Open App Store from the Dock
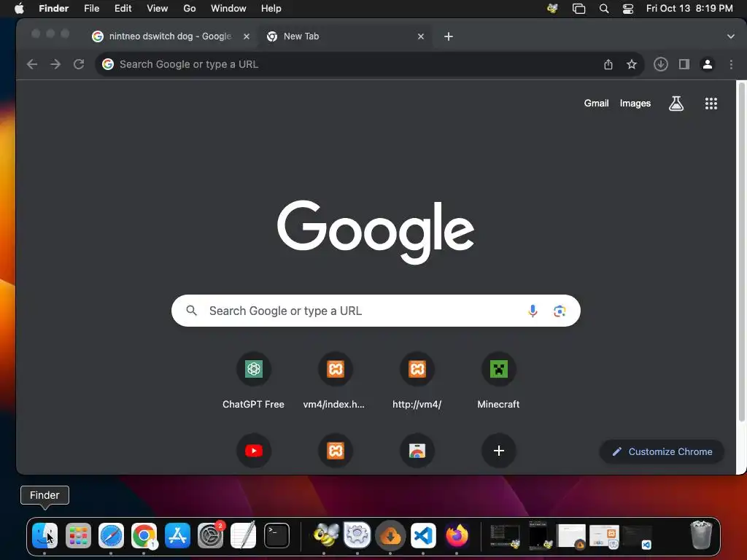Viewport: 747px width, 560px height. [177, 535]
